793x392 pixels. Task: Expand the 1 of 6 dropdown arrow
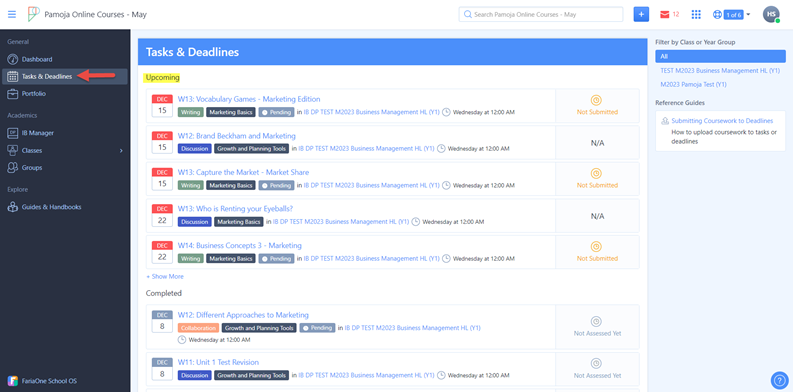pos(748,15)
